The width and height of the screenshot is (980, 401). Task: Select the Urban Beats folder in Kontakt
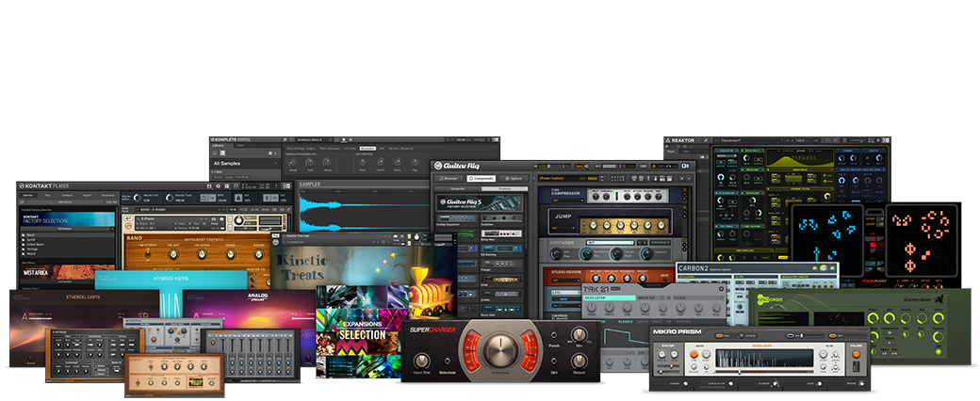[x=36, y=244]
